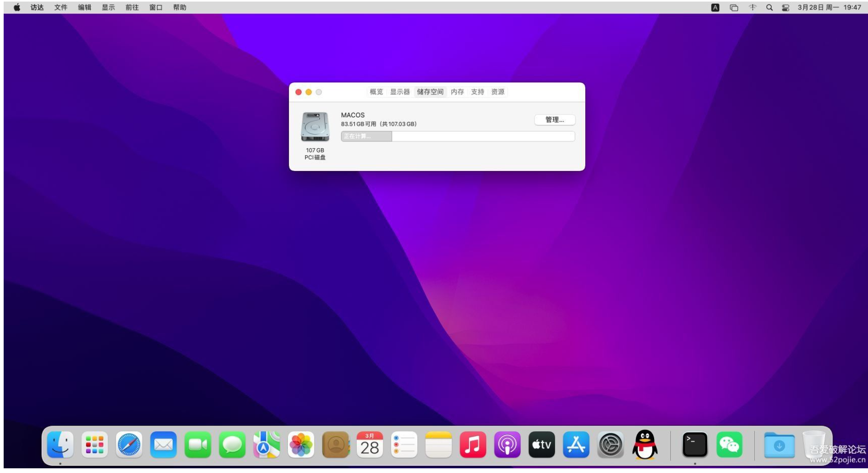
Task: Open System Preferences gear icon
Action: click(610, 445)
